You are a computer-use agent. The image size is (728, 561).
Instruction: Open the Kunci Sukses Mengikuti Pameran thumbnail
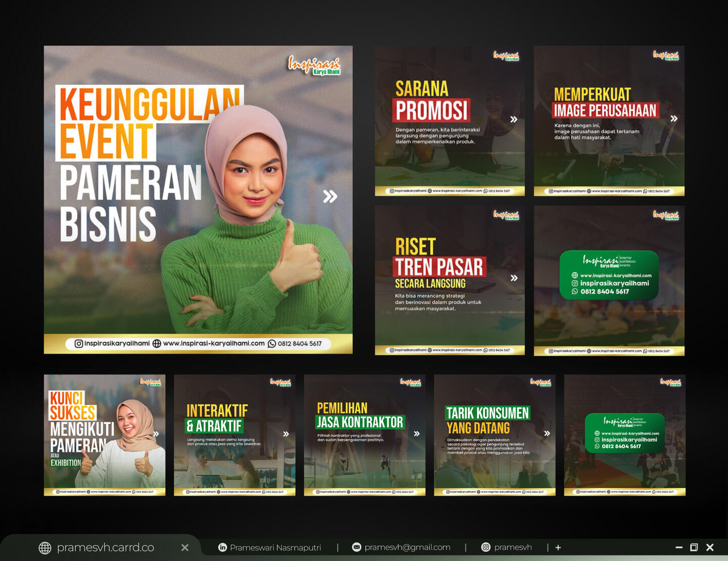(x=105, y=435)
